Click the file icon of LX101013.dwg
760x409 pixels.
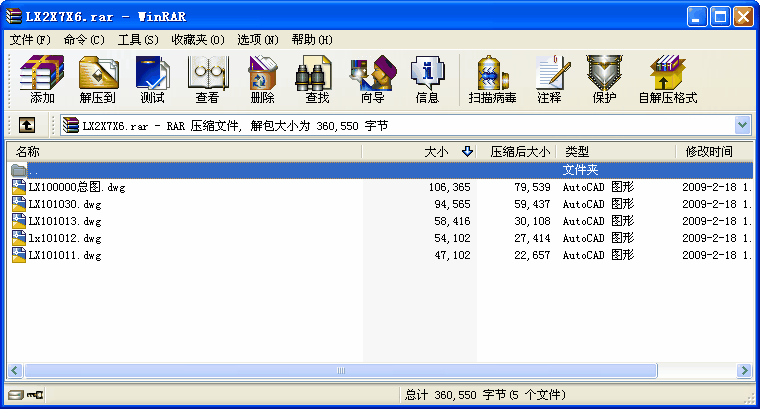click(19, 221)
